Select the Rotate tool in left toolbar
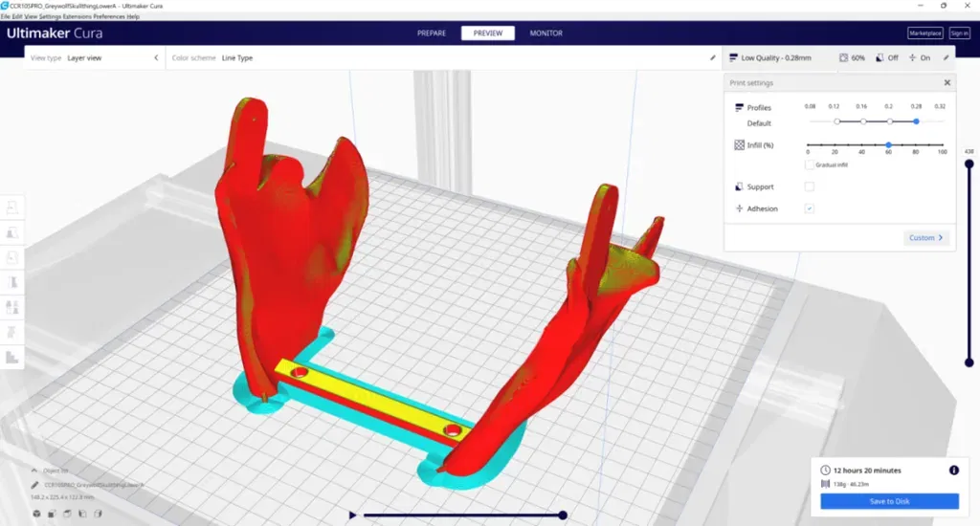Image resolution: width=980 pixels, height=526 pixels. click(x=11, y=257)
